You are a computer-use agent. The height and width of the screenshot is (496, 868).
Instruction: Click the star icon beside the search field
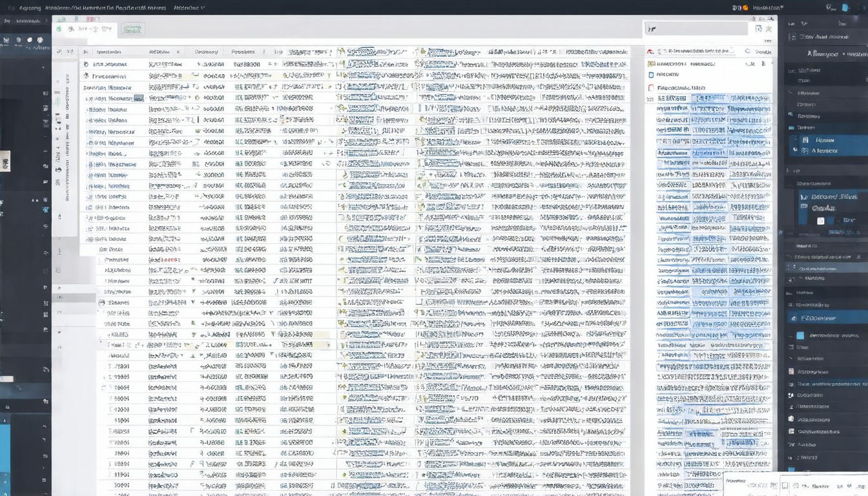point(769,28)
